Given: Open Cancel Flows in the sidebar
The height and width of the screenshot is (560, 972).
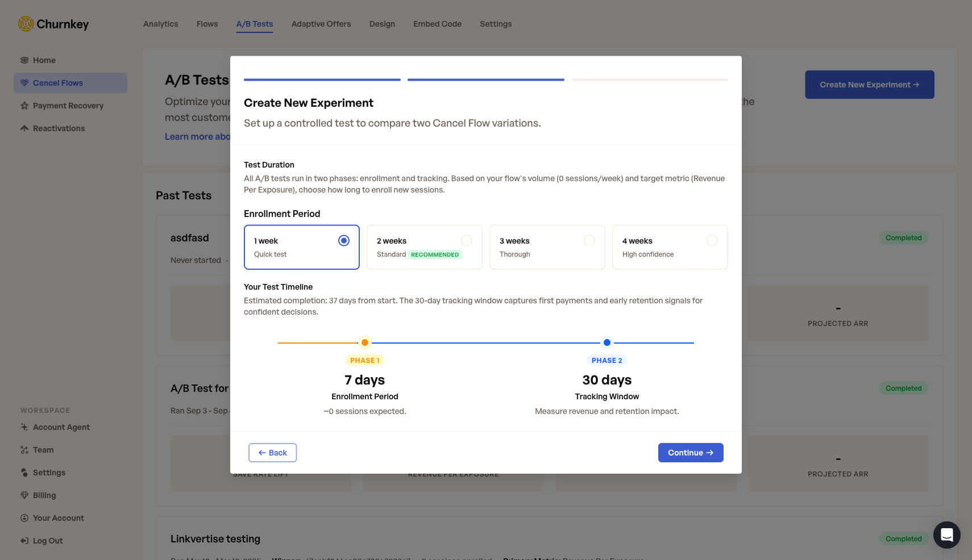Looking at the screenshot, I should (x=58, y=83).
